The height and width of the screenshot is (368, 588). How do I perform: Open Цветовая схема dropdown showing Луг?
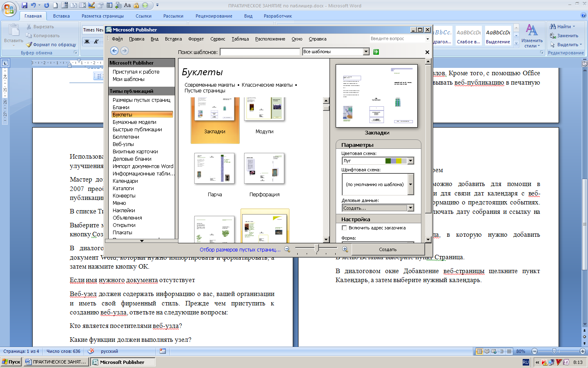pyautogui.click(x=411, y=161)
